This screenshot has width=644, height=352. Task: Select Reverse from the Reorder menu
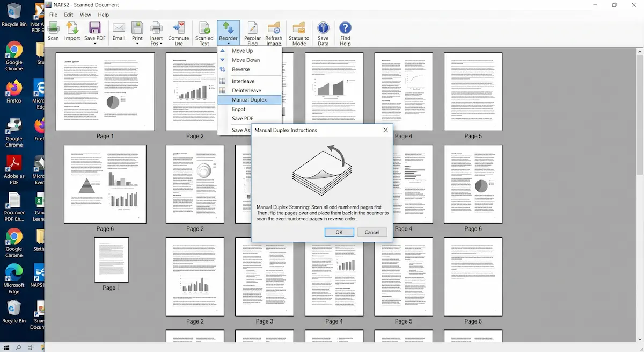(x=250, y=69)
